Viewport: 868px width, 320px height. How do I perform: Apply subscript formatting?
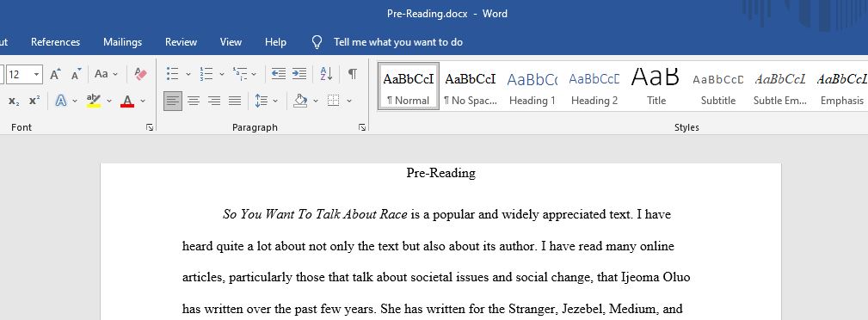pos(14,101)
